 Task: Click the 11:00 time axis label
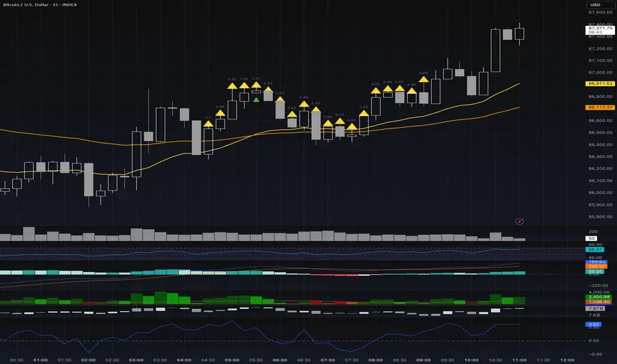[x=520, y=360]
